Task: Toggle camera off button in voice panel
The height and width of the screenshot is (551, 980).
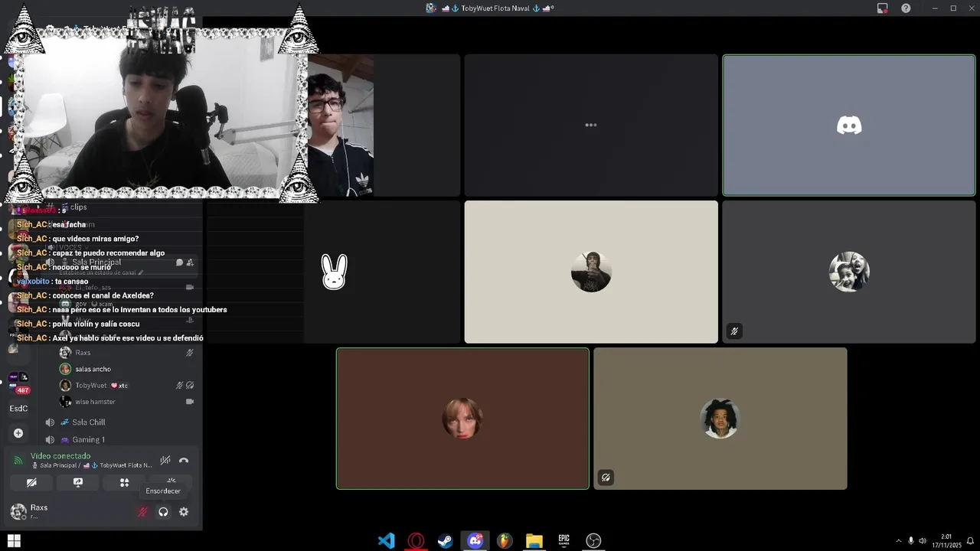Action: (x=31, y=483)
